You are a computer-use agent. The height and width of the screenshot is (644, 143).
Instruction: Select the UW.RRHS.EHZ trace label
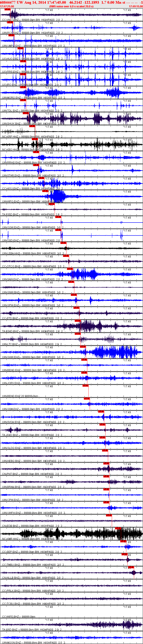pos(34,163)
